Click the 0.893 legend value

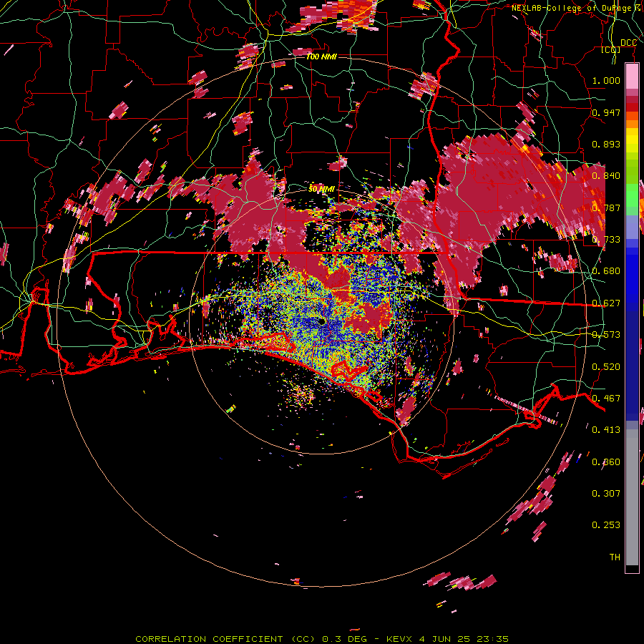(x=606, y=144)
